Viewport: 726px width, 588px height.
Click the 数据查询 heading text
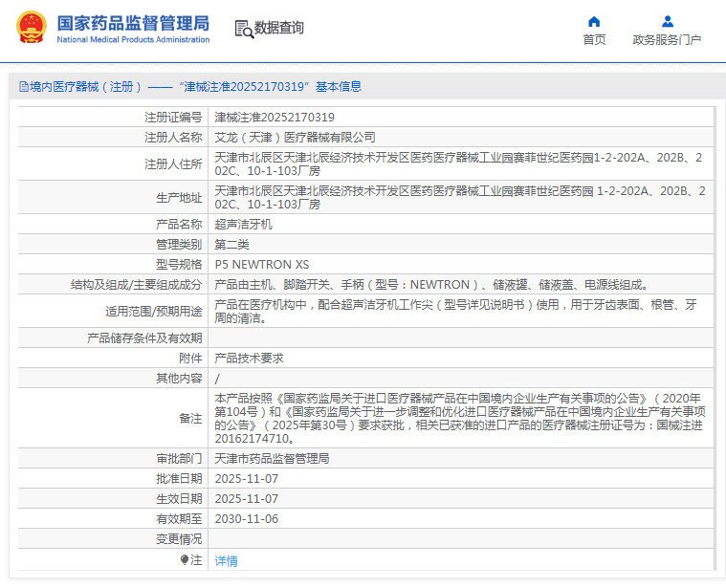(x=279, y=29)
